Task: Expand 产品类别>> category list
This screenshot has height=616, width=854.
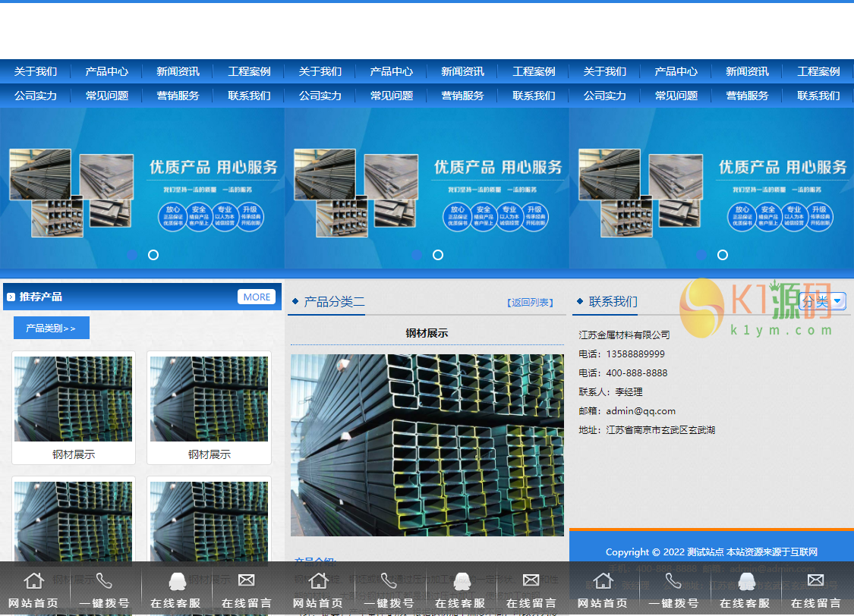Action: click(51, 328)
